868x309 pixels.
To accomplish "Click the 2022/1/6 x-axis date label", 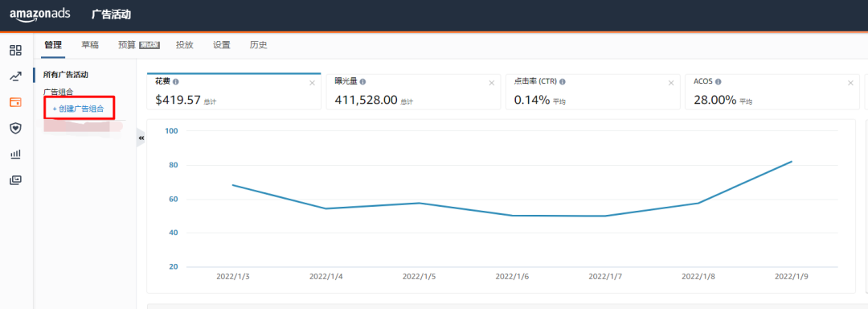I will point(513,276).
